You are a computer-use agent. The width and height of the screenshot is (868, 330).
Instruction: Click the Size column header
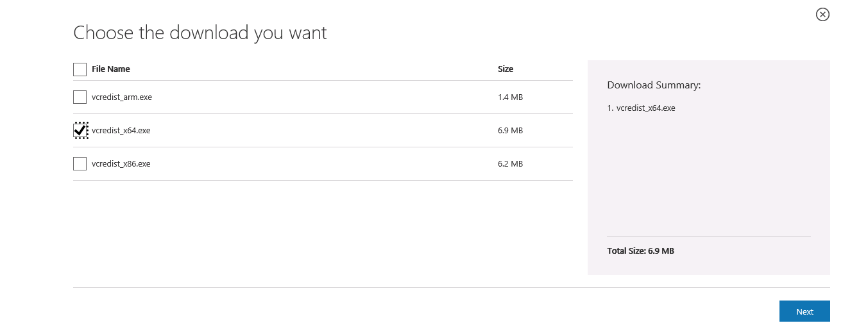(x=506, y=69)
